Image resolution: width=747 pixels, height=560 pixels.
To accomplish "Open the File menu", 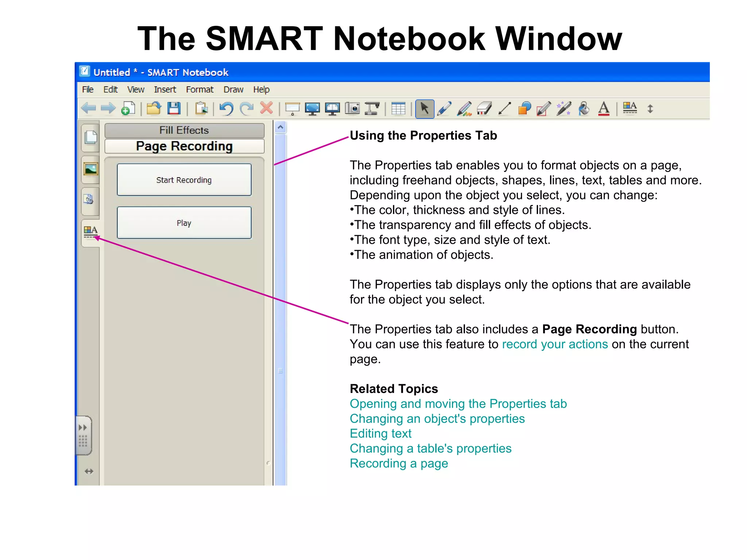I will (88, 90).
